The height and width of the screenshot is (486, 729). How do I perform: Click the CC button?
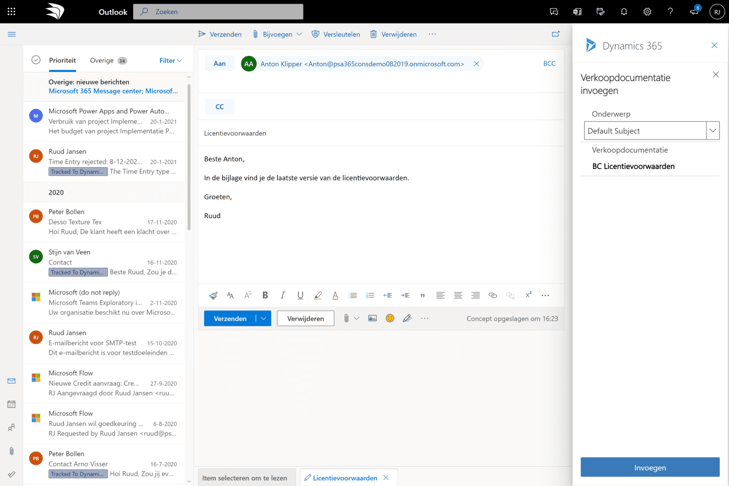coord(219,107)
